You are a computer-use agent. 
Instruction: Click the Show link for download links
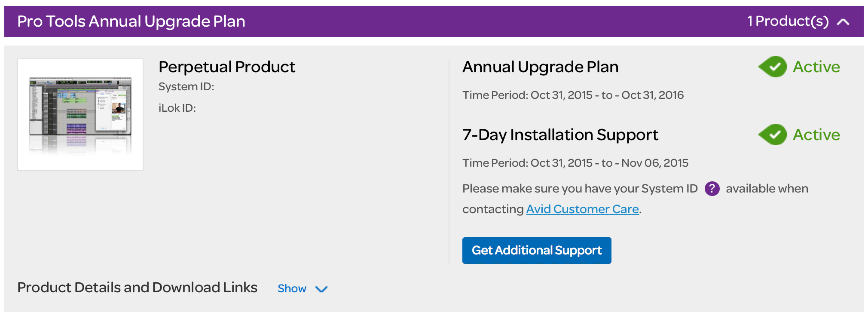(292, 289)
